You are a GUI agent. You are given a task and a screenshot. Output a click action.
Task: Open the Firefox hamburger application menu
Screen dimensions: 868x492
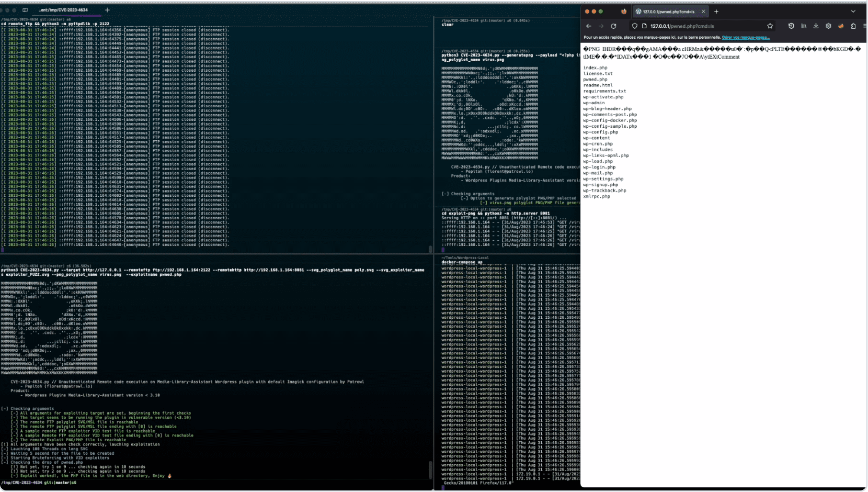(x=865, y=26)
